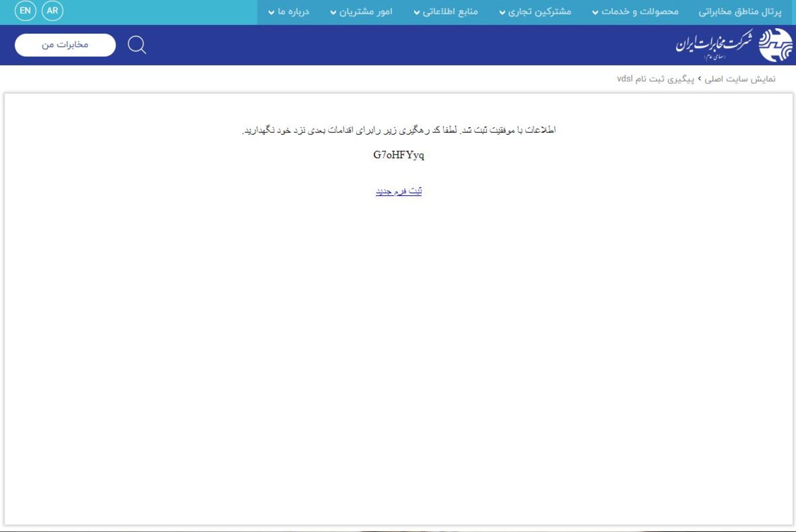
Task: Expand the منابع اطلاعاتی menu
Action: (446, 12)
